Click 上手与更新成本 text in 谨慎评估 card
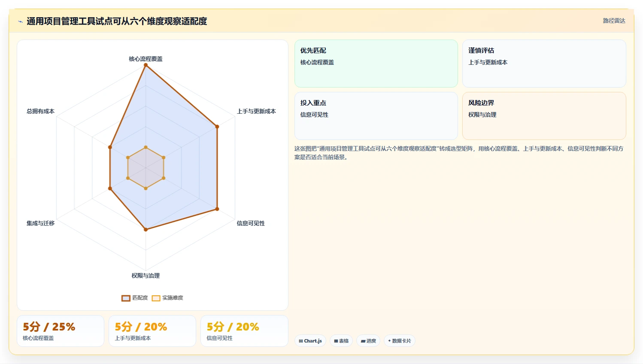Image resolution: width=643 pixels, height=364 pixels. (488, 62)
